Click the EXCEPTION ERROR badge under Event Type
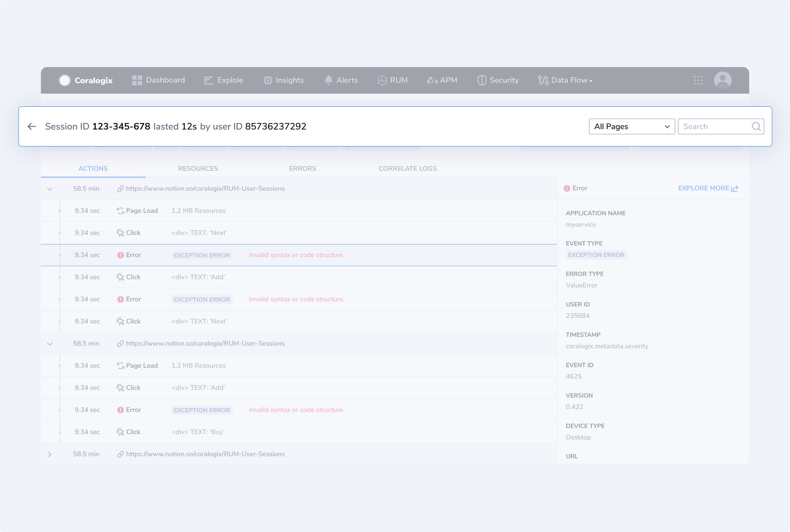This screenshot has width=790, height=532. tap(596, 255)
